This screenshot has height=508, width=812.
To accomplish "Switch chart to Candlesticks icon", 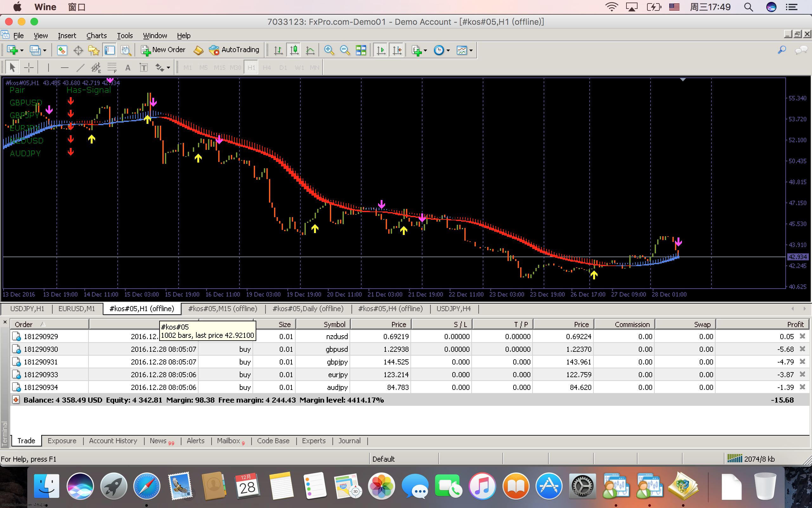I will click(294, 50).
